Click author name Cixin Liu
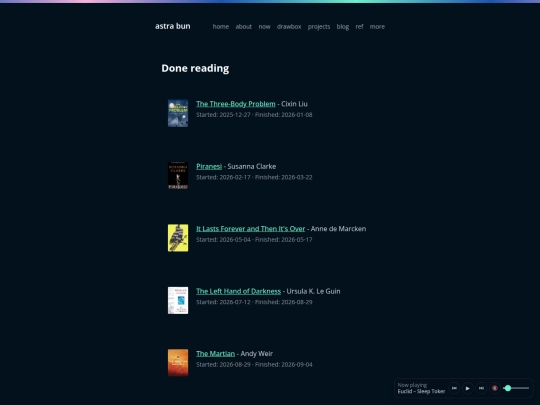This screenshot has width=540, height=405. [x=294, y=104]
